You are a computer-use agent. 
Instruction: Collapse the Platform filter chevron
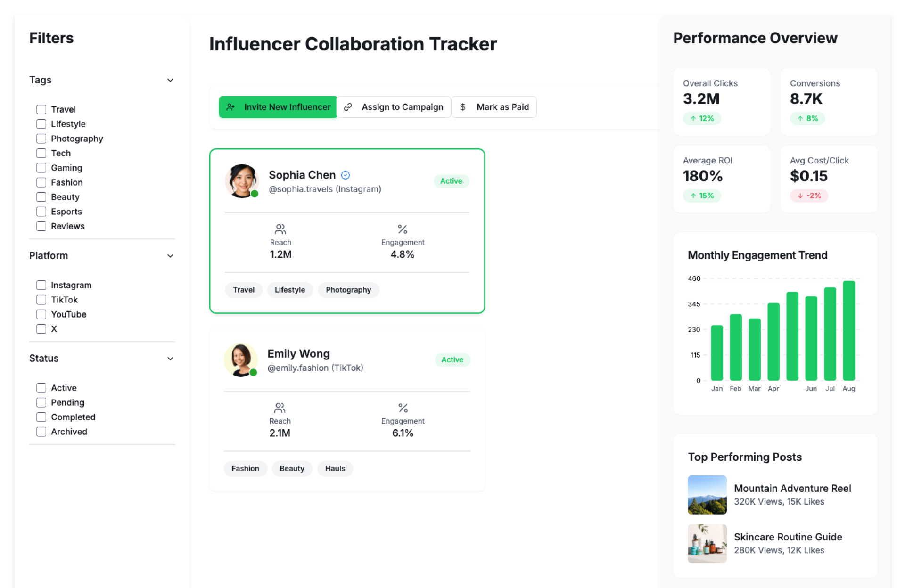click(x=170, y=256)
